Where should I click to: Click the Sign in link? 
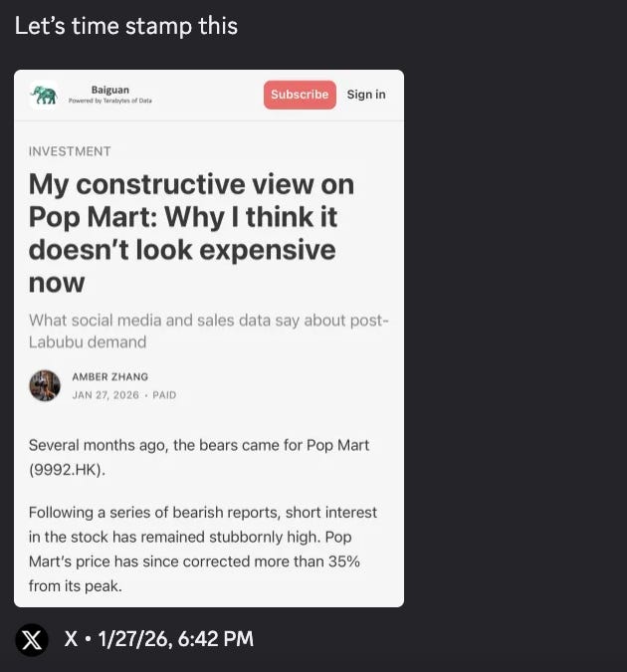coord(366,95)
